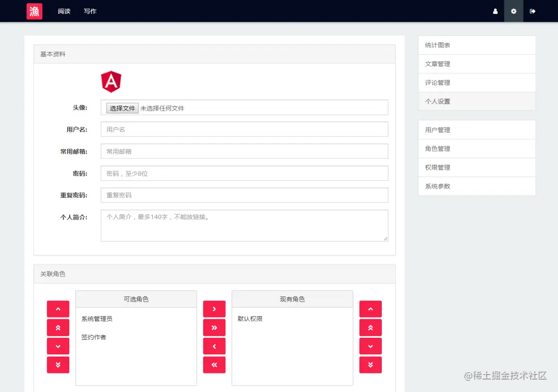Click the 可选角色 list header
This screenshot has height=392, width=558.
pos(136,299)
